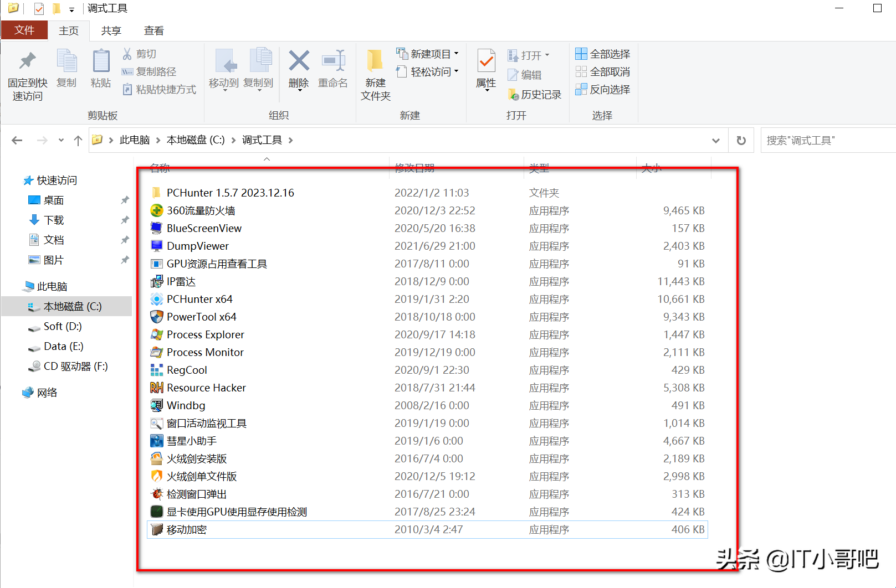Click the 全部选择 button
Viewport: 896px width, 588px height.
pyautogui.click(x=603, y=53)
